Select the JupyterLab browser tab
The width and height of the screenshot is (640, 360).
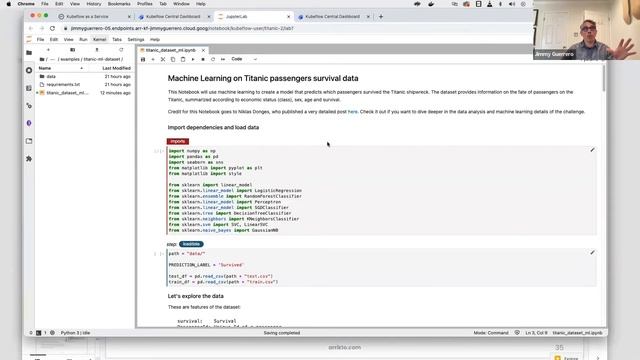pos(254,17)
